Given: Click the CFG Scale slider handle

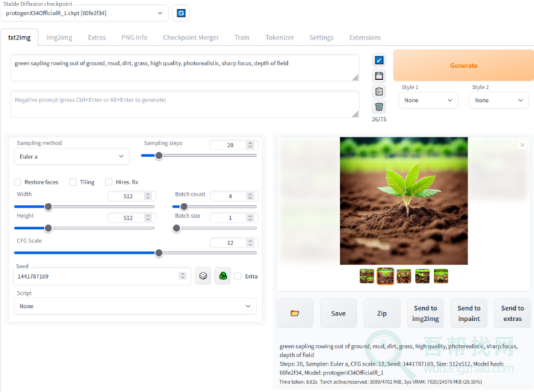Looking at the screenshot, I should [x=159, y=253].
